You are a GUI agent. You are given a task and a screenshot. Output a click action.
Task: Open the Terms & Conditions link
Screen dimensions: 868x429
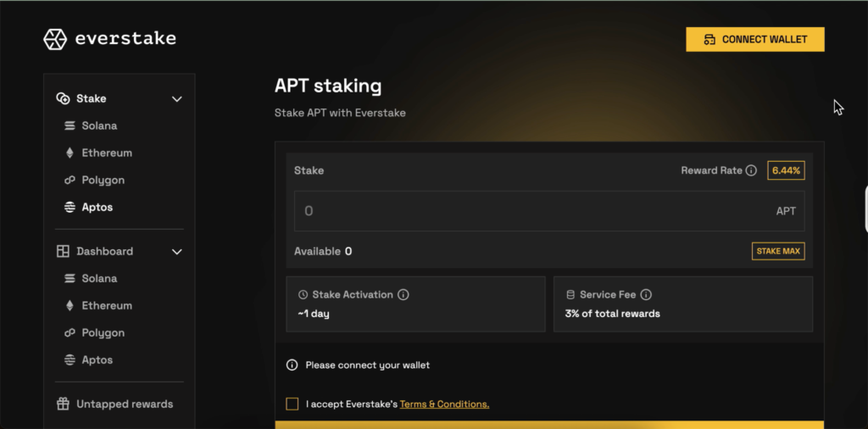(444, 404)
